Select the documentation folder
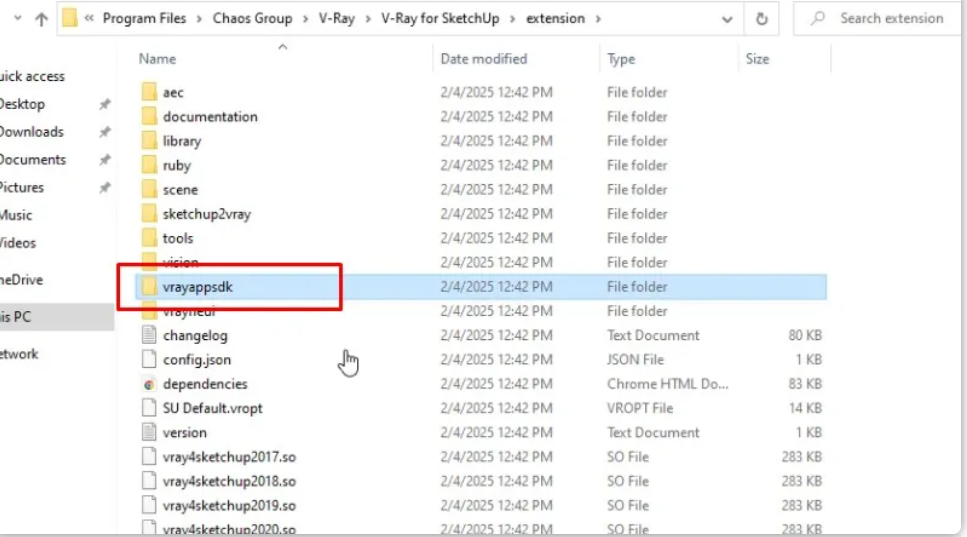 (x=209, y=117)
